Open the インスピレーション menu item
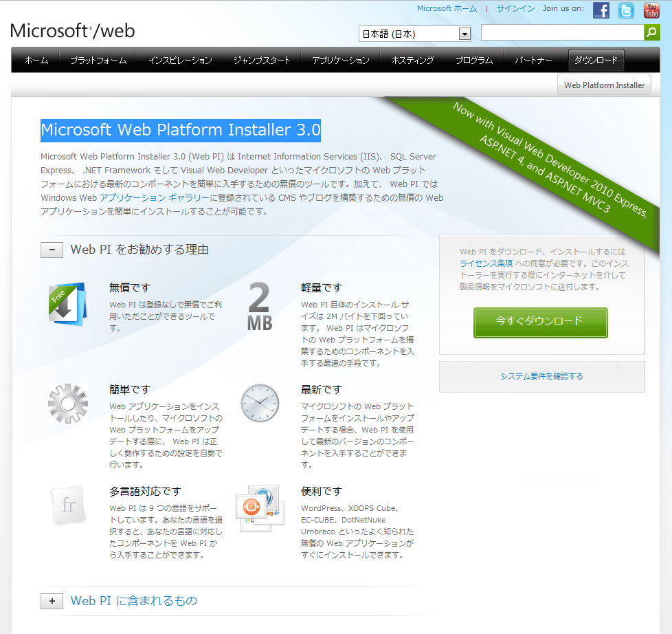Image resolution: width=672 pixels, height=634 pixels. [x=181, y=61]
